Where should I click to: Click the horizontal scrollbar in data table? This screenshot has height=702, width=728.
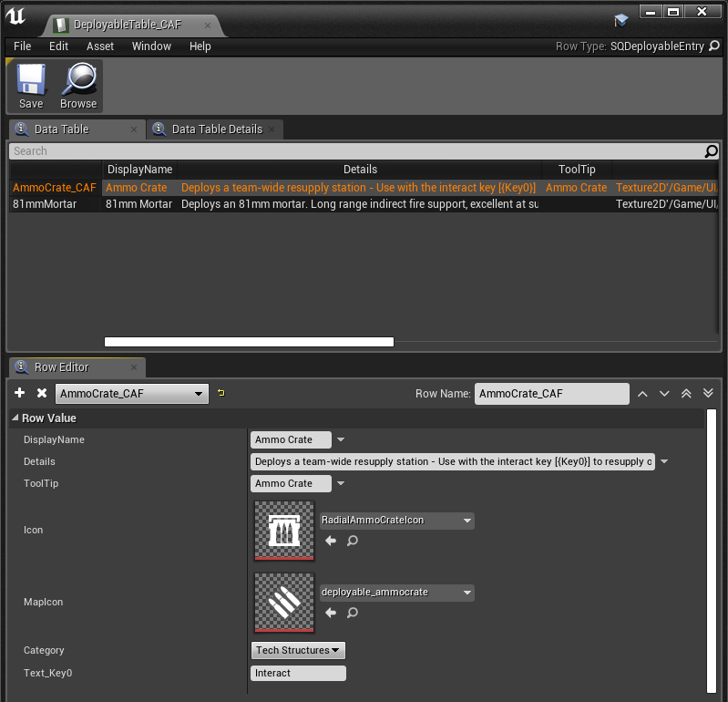coord(249,342)
